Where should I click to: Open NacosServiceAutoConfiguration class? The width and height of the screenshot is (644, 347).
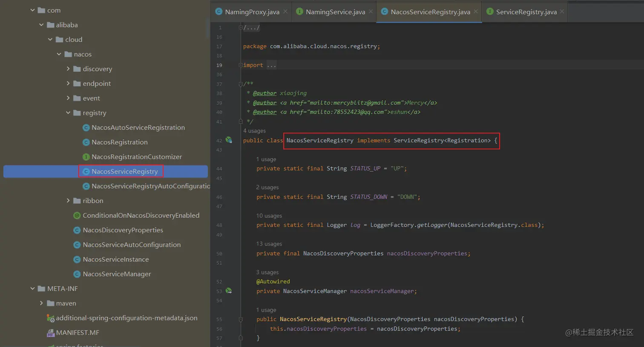[x=132, y=245]
